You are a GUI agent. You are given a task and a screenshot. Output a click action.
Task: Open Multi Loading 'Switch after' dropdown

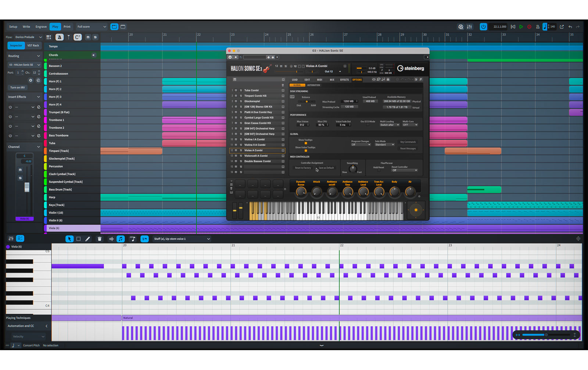[390, 125]
